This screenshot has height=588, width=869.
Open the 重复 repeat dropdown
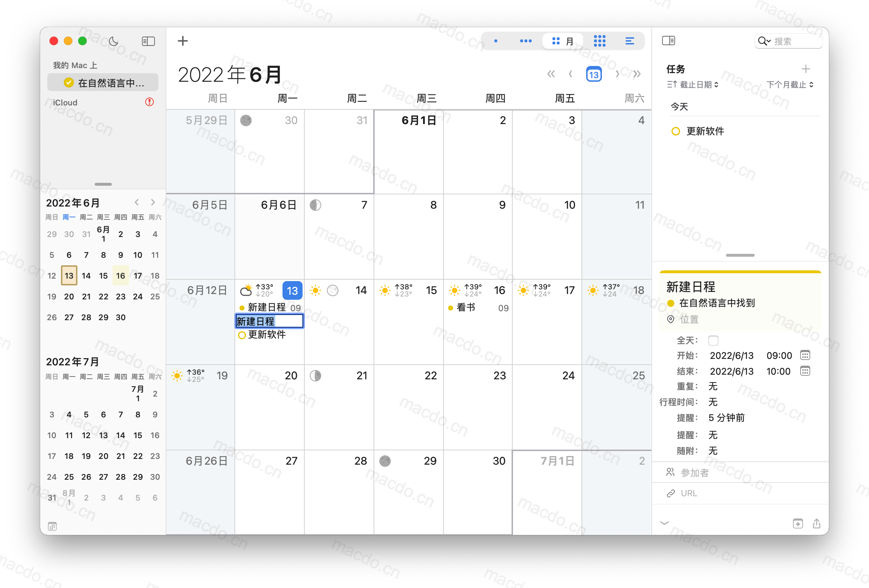[713, 387]
